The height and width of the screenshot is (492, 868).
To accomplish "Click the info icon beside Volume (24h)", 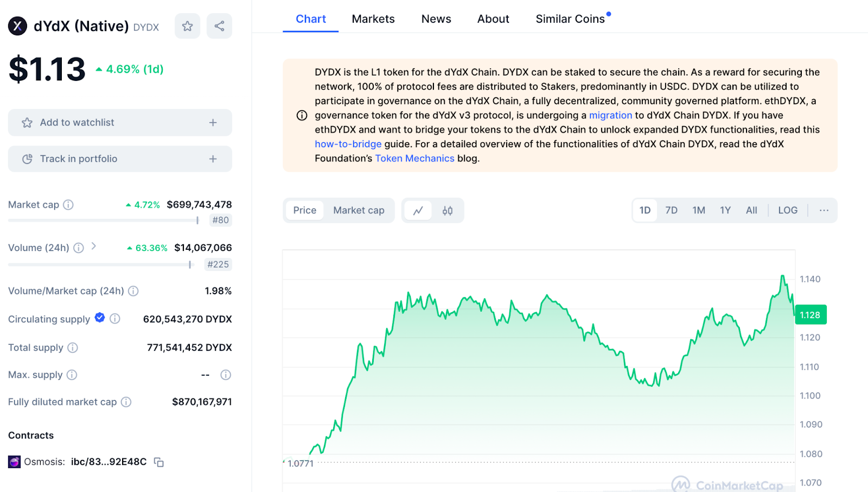I will click(x=79, y=248).
